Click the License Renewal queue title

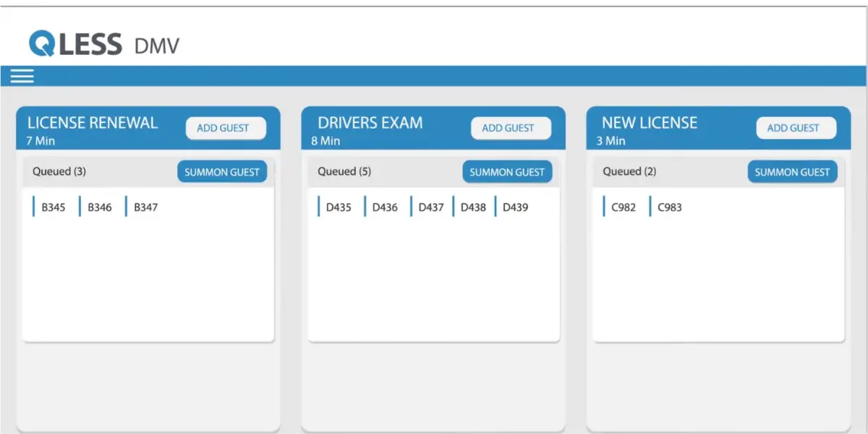pyautogui.click(x=93, y=123)
